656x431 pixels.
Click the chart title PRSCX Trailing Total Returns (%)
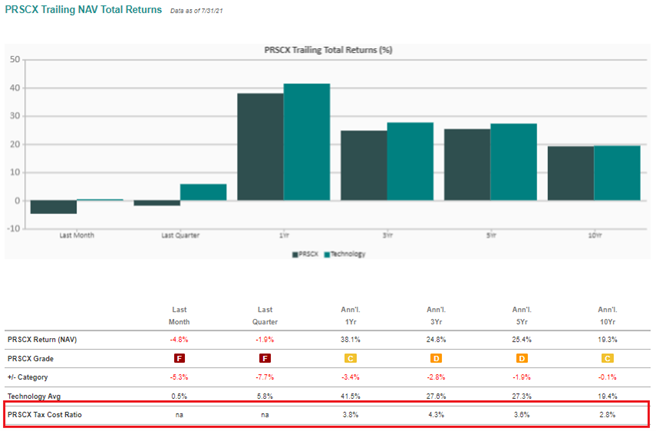tap(328, 50)
